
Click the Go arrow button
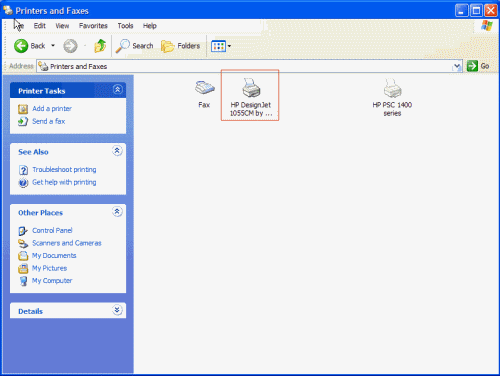[x=472, y=66]
